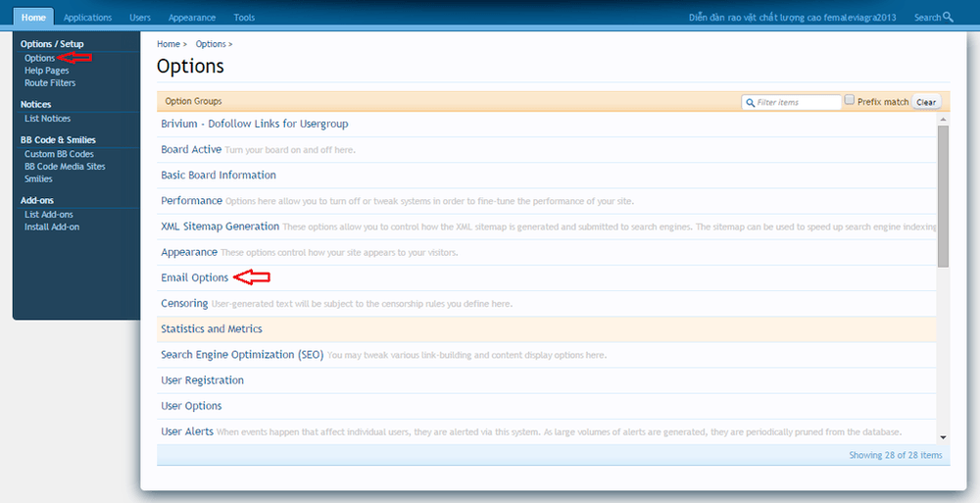Open the User Registration group
The image size is (980, 503).
tap(203, 380)
